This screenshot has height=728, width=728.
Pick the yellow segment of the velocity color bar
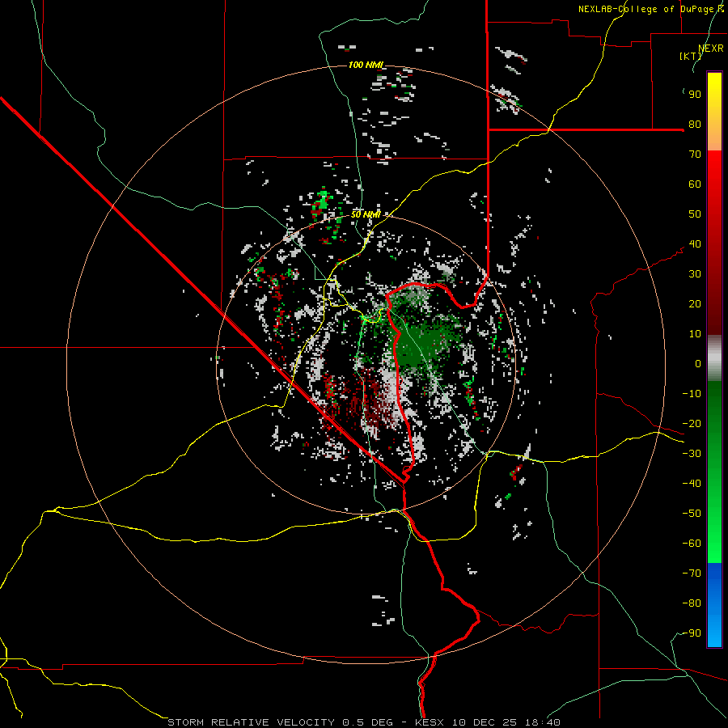[714, 112]
